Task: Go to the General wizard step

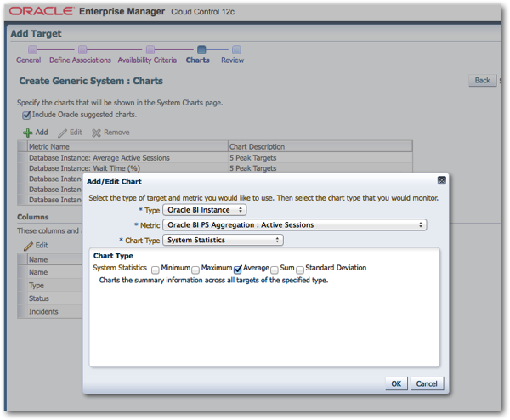Action: [29, 60]
